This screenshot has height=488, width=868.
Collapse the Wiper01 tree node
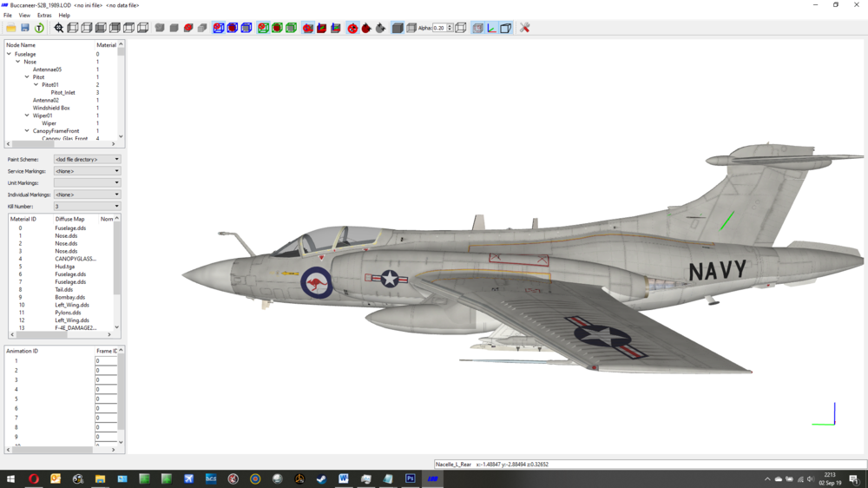[27, 115]
